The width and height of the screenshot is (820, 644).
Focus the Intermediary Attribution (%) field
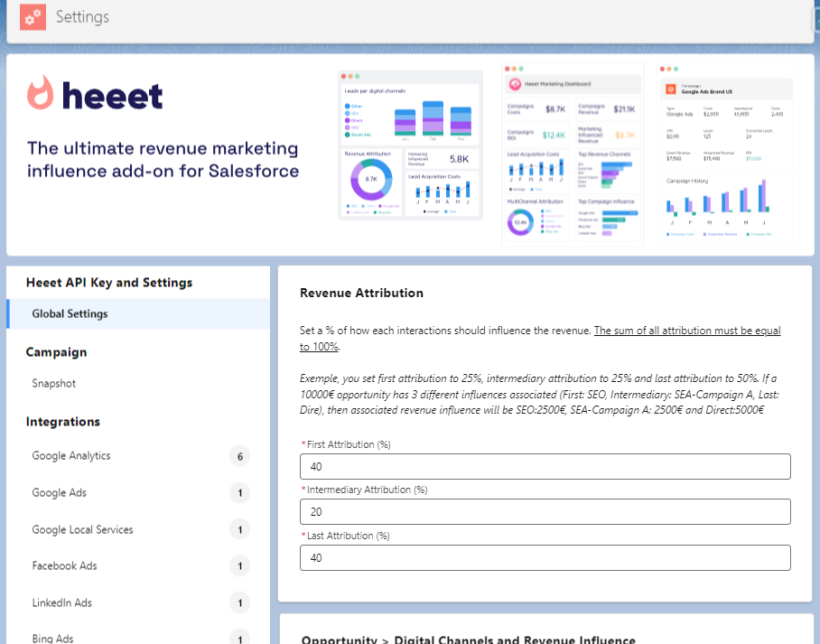(545, 511)
